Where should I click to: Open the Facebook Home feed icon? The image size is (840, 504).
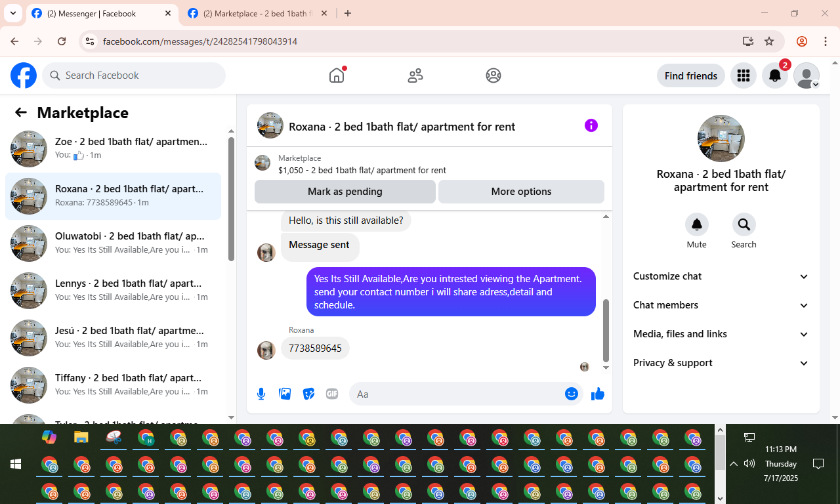click(x=337, y=75)
